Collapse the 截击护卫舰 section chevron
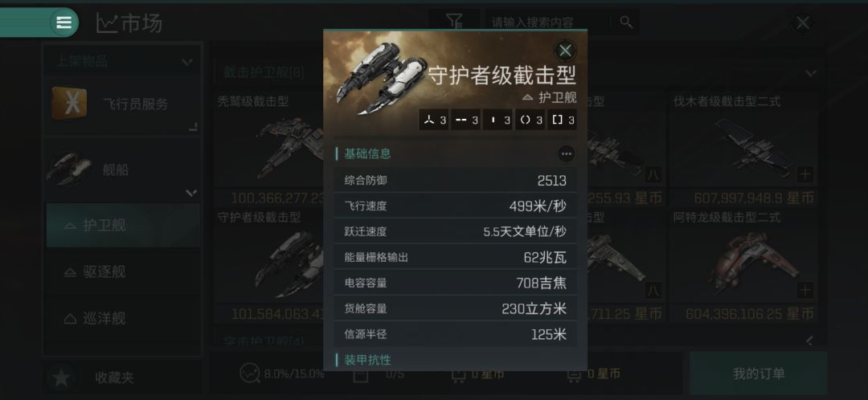This screenshot has width=868, height=400. coord(811,72)
